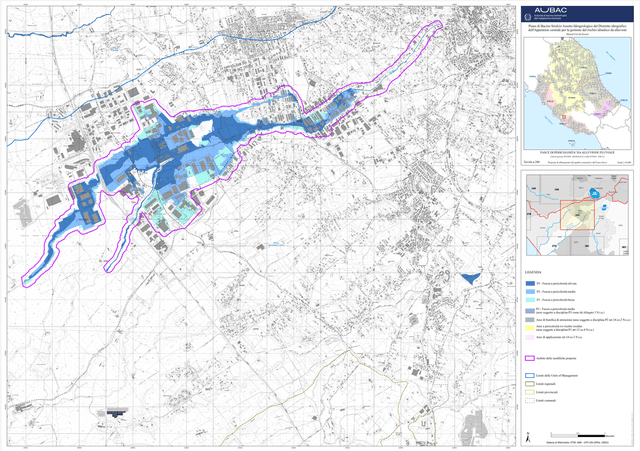Click the 'Limiti regionali' legend entry
Image resolution: width=640 pixels, height=451 pixels.
(545, 385)
